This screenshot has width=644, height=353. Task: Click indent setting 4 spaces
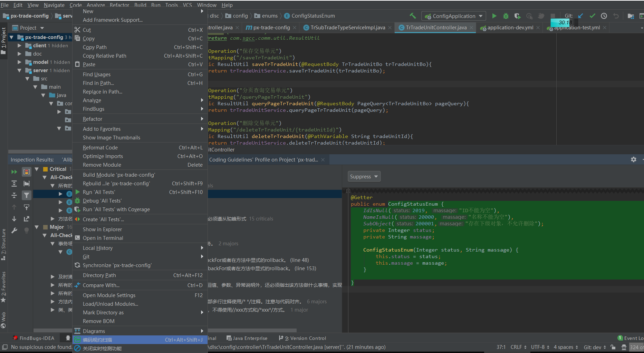tap(566, 347)
